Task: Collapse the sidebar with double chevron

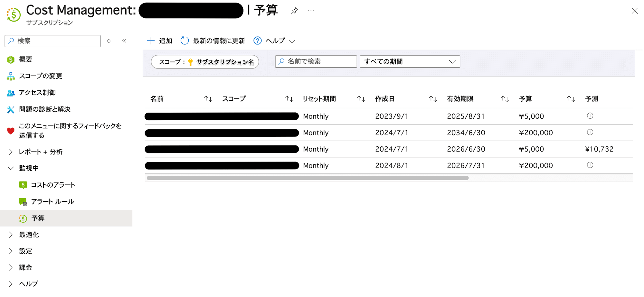Action: click(x=124, y=41)
